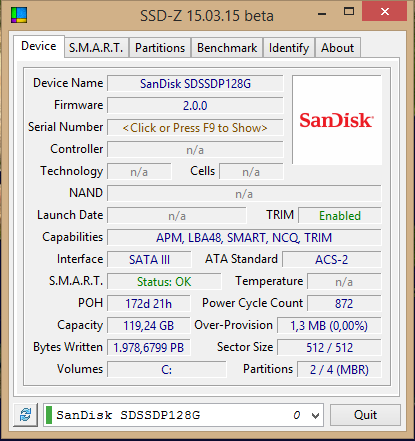Click Bytes Written value 1.978,6799 PB
415x441 pixels.
pyautogui.click(x=149, y=348)
